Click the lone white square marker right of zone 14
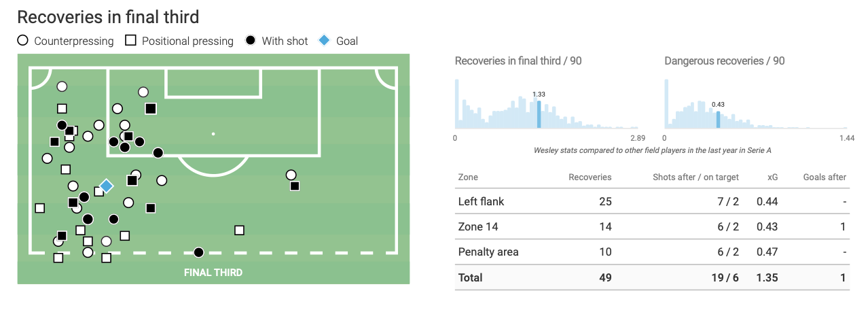Screen dimensions: 868x325 coord(239,230)
